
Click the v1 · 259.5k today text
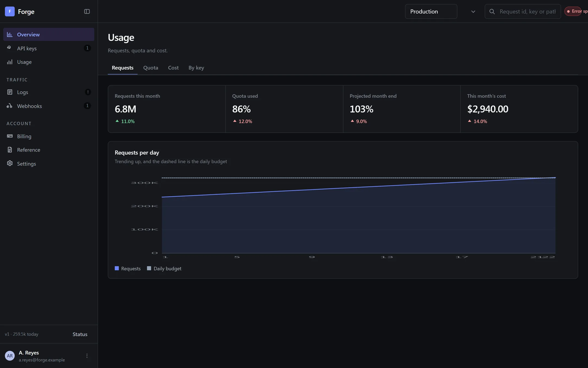(x=22, y=334)
